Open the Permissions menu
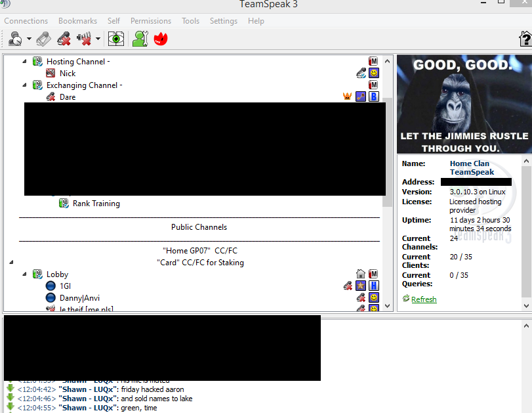The width and height of the screenshot is (532, 413). 151,21
